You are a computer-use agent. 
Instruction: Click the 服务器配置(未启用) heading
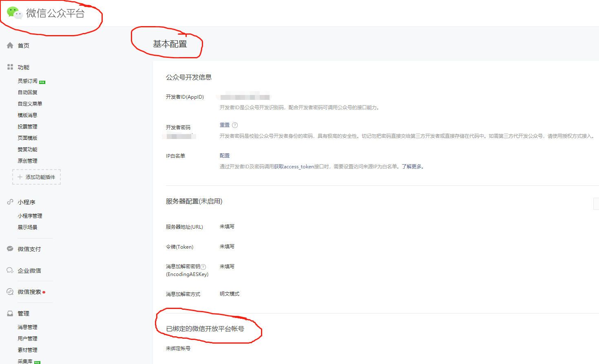pyautogui.click(x=194, y=201)
